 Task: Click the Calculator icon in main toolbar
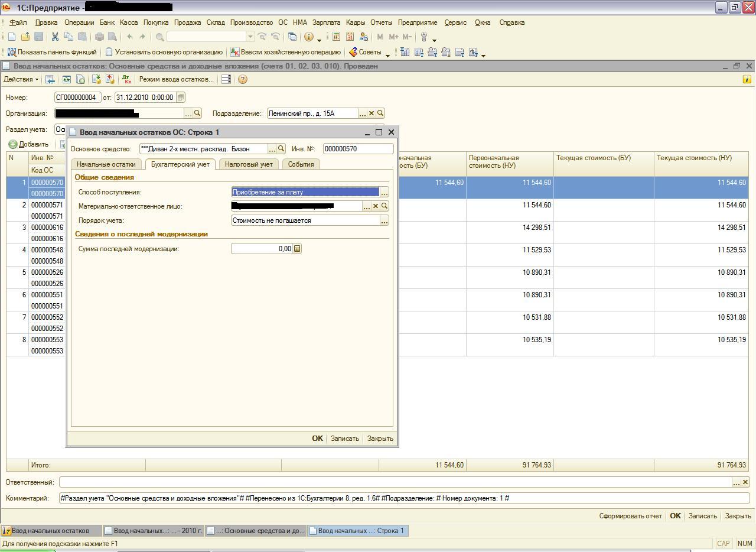click(336, 37)
